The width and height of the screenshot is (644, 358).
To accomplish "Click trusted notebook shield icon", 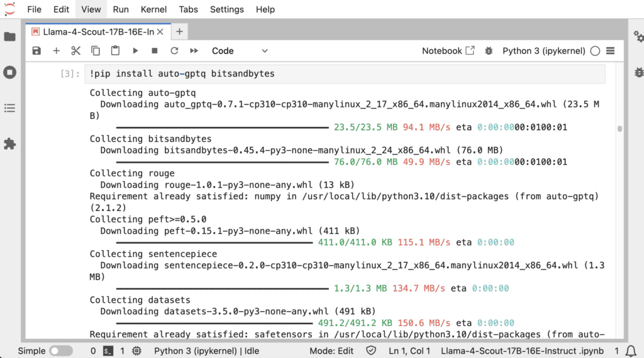I will 371,350.
